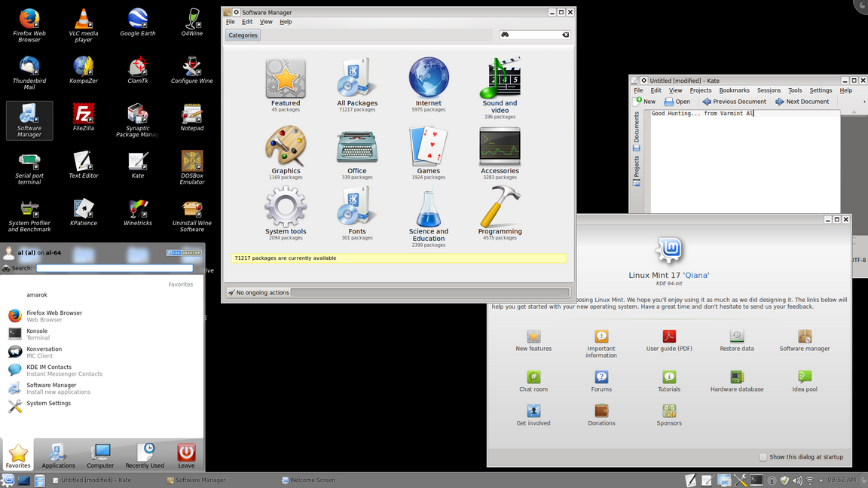Open Donations in Welcome Screen
Viewport: 868px width, 488px height.
(x=601, y=415)
